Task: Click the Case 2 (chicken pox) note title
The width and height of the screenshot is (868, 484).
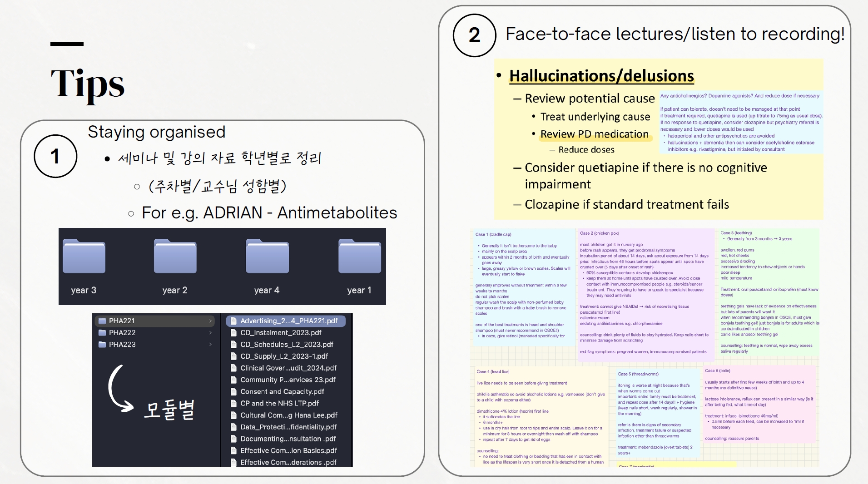Action: coord(599,233)
